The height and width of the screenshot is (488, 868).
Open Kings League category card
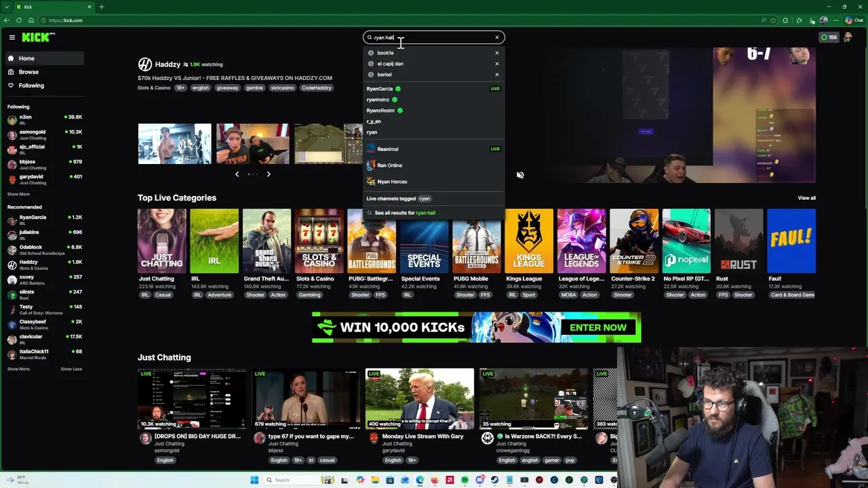[529, 241]
